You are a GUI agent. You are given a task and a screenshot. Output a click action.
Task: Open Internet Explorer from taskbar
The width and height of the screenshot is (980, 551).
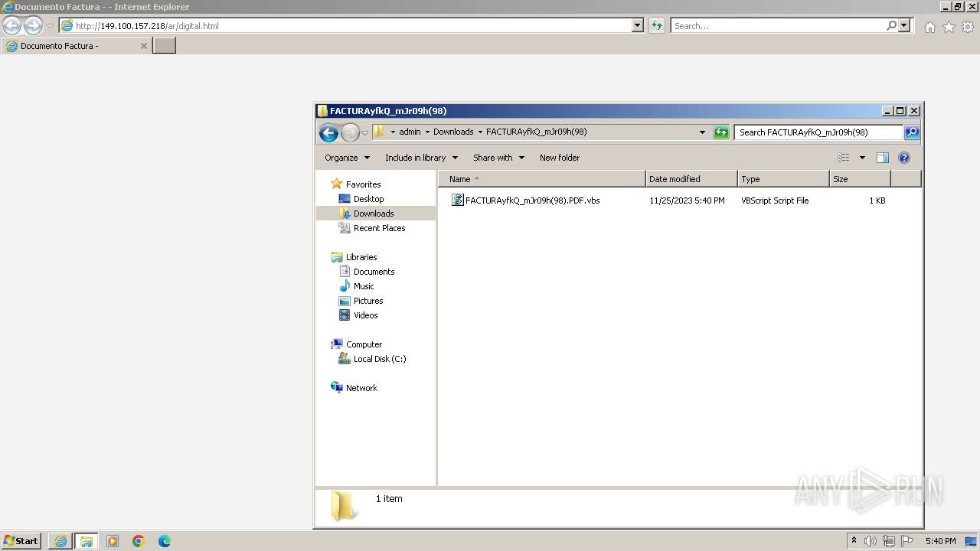point(60,541)
